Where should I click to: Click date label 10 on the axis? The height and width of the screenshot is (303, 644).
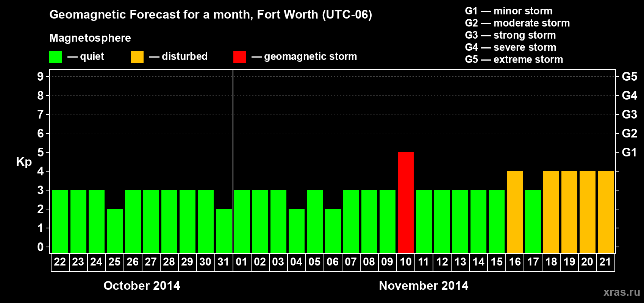(x=406, y=262)
